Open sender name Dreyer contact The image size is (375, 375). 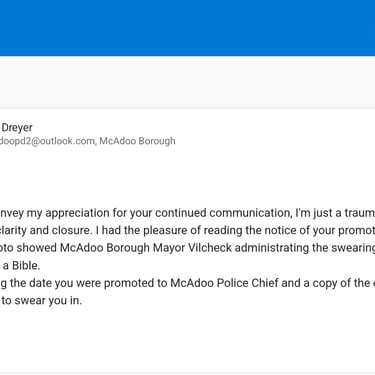(17, 127)
